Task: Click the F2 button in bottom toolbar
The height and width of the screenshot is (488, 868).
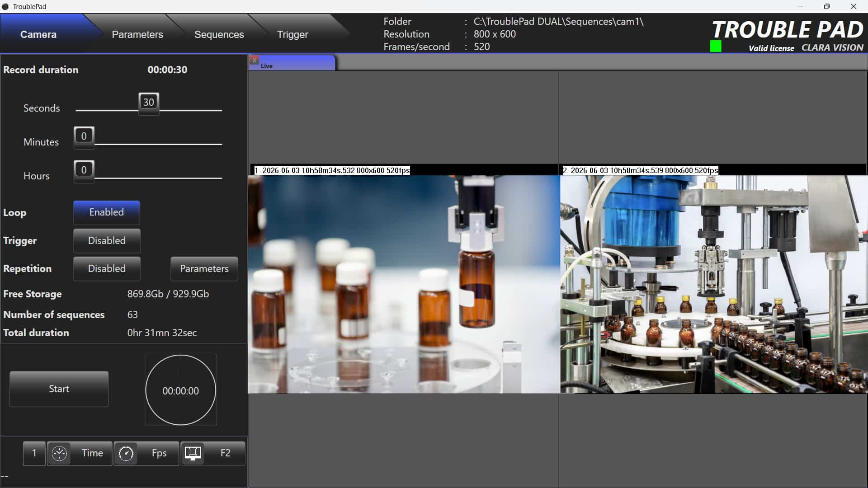Action: click(225, 453)
